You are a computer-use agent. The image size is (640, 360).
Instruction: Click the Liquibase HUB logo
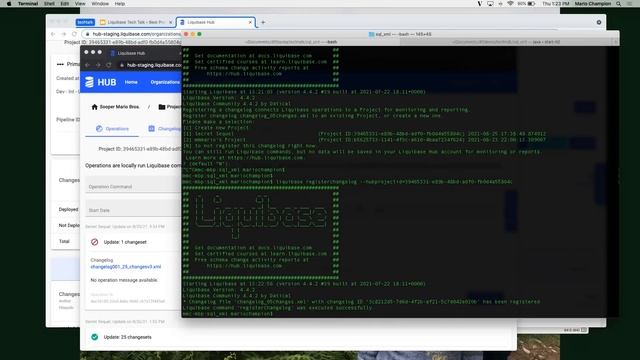click(x=101, y=82)
